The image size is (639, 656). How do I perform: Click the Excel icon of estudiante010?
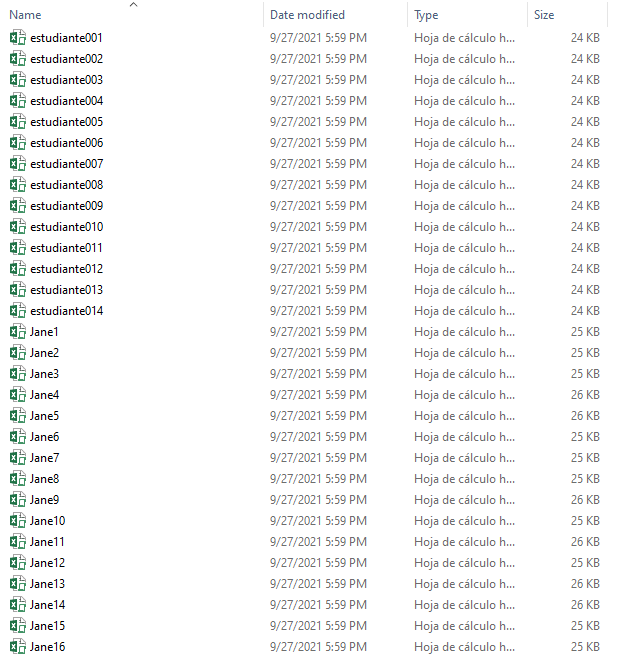click(18, 227)
